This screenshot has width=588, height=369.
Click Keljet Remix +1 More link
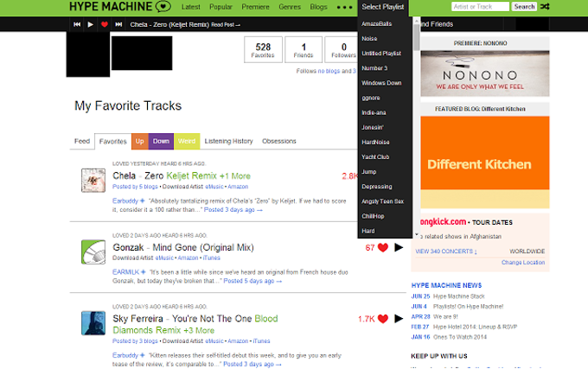(208, 175)
